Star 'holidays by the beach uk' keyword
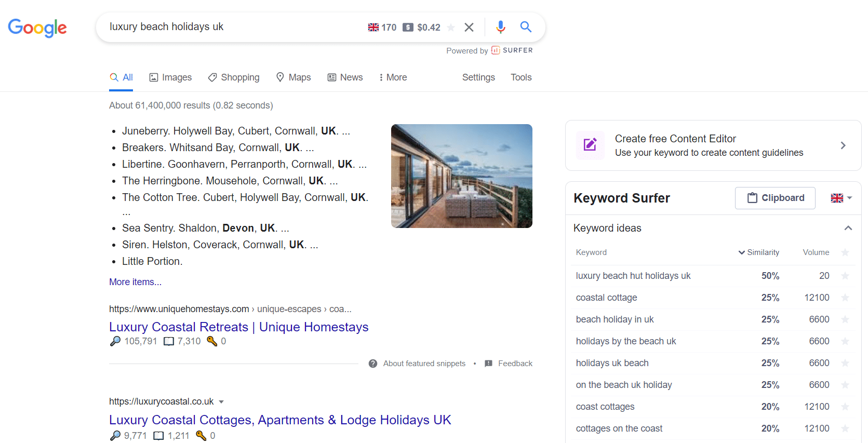 click(x=845, y=341)
